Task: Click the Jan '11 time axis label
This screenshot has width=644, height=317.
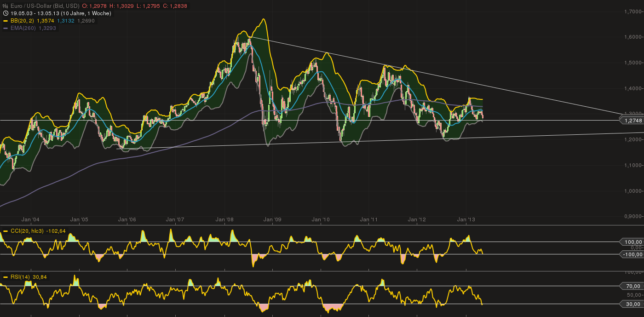Action: (x=369, y=220)
